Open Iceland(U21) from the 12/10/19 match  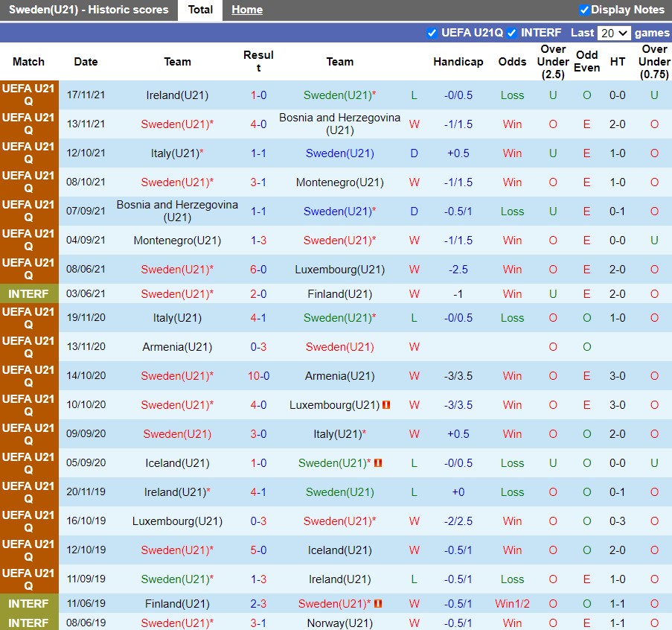click(339, 550)
